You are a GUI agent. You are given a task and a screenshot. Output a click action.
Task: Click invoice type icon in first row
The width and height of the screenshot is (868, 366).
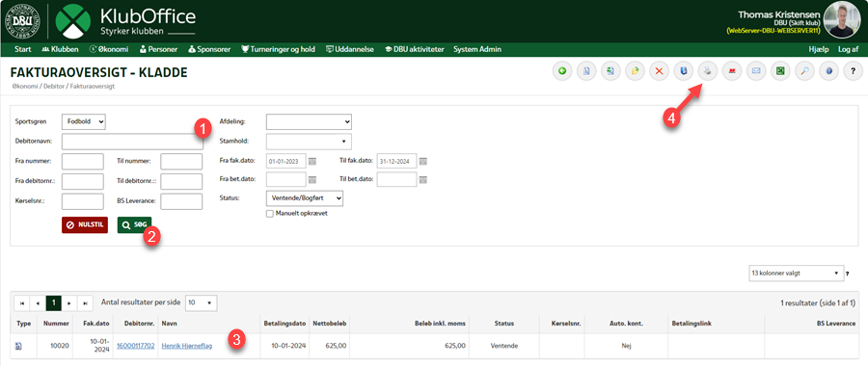click(18, 346)
